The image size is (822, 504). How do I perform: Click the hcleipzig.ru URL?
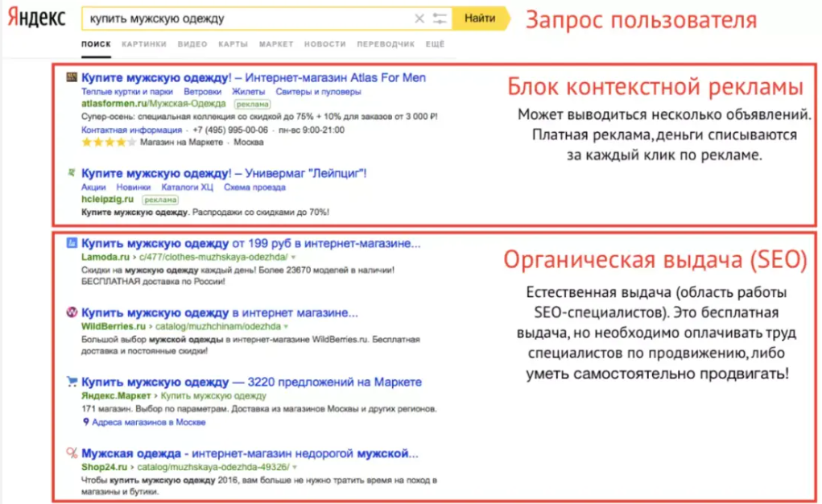[x=107, y=200]
